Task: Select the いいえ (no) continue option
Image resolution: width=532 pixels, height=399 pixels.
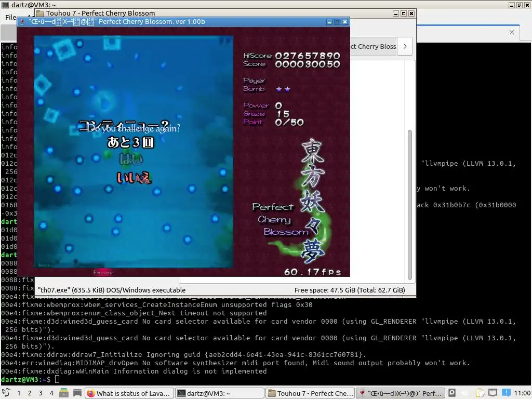Action: click(x=134, y=178)
